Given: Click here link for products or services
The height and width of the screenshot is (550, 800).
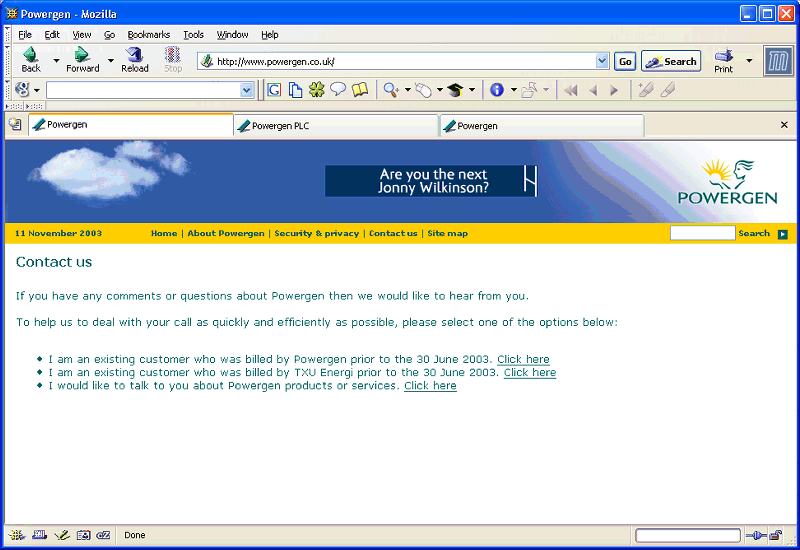Looking at the screenshot, I should tap(430, 386).
